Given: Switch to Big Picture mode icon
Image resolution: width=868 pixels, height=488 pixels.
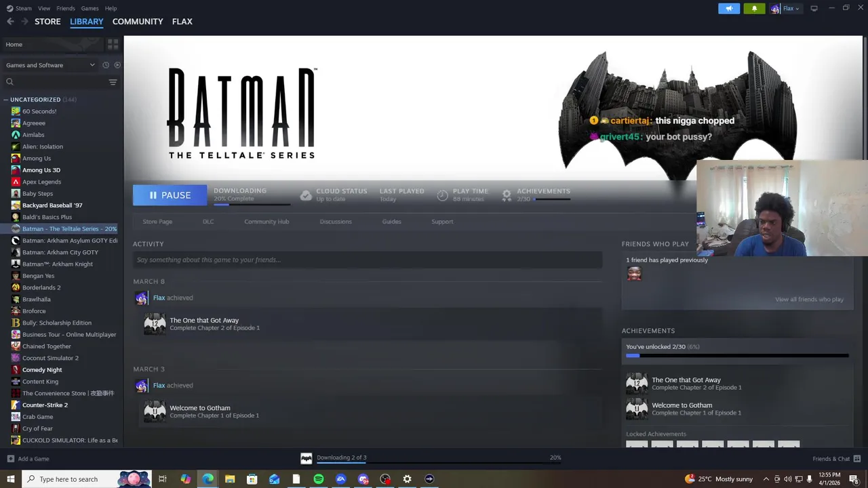Looking at the screenshot, I should 814,9.
